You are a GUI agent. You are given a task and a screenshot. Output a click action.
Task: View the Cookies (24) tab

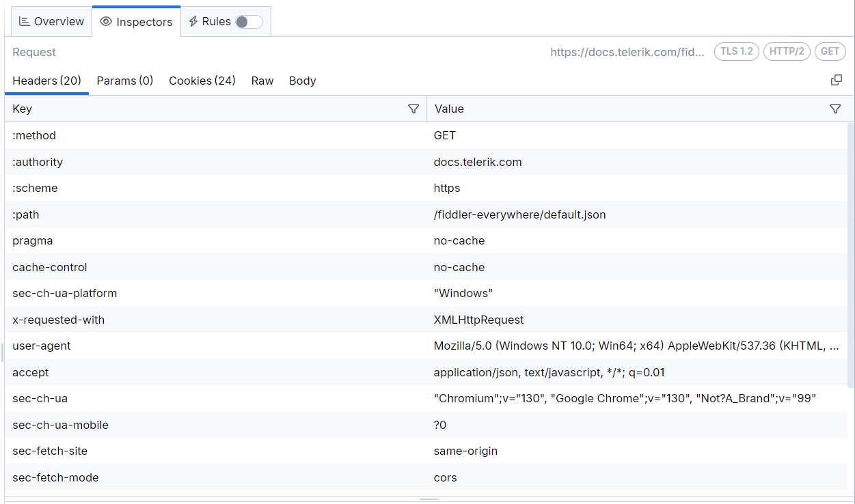(x=202, y=81)
